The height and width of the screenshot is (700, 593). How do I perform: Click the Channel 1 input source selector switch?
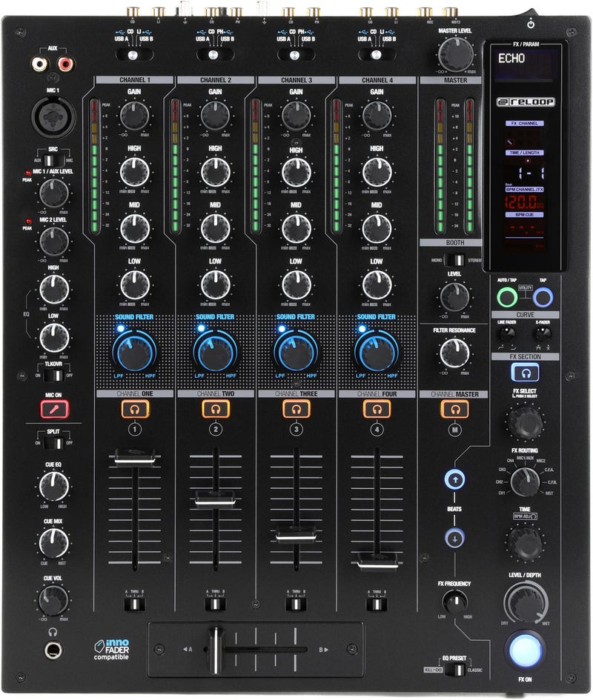tap(133, 55)
